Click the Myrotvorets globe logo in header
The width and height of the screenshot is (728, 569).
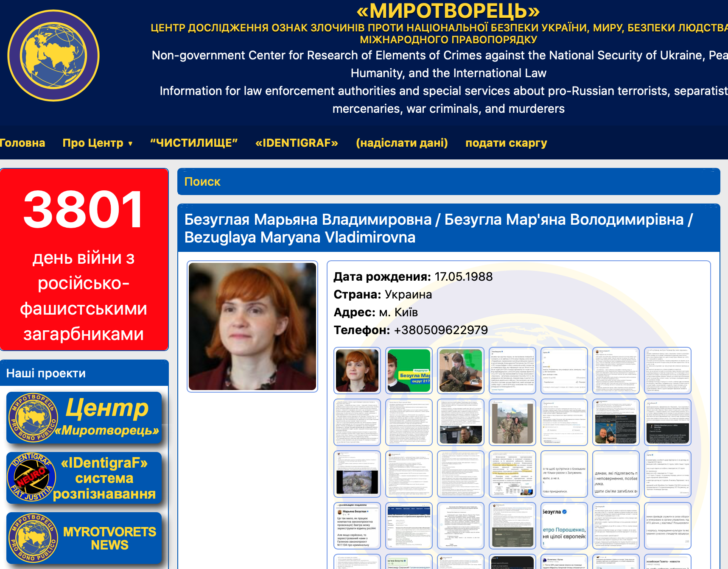point(53,56)
